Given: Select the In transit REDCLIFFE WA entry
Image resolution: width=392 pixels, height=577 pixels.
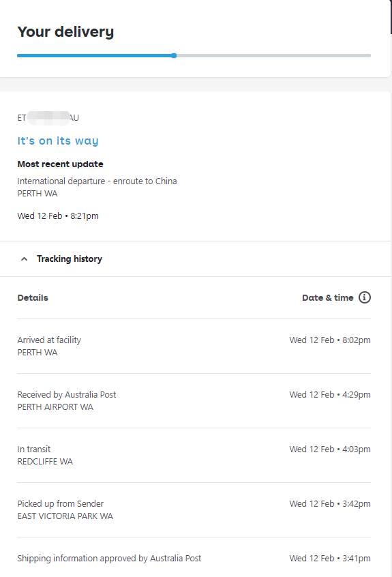Looking at the screenshot, I should [x=194, y=455].
